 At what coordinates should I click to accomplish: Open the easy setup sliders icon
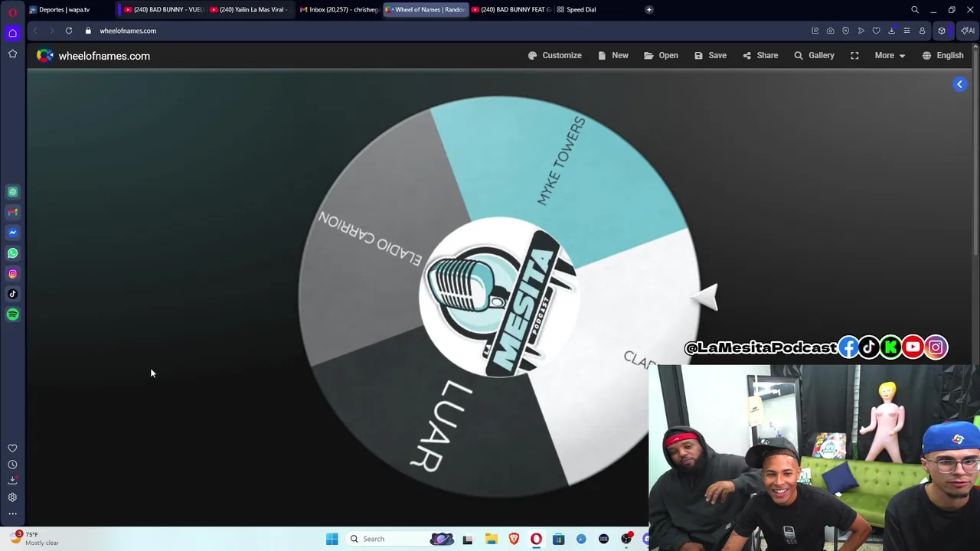(x=906, y=31)
